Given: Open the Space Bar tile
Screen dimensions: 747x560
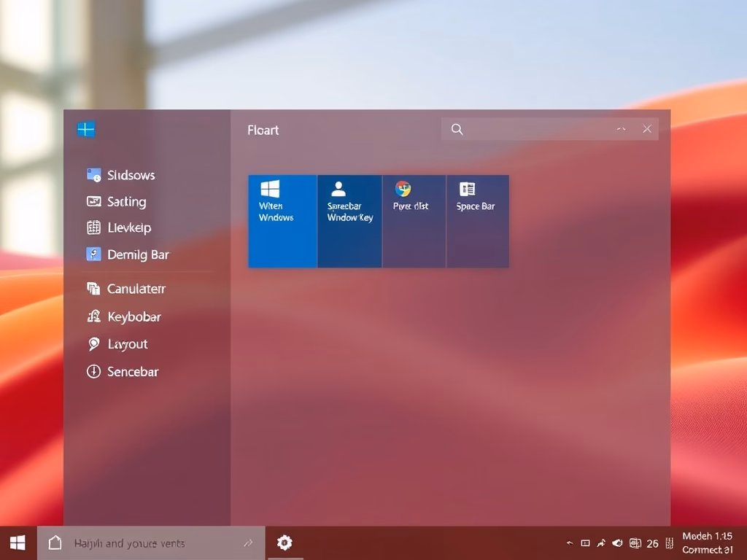Looking at the screenshot, I should (478, 222).
